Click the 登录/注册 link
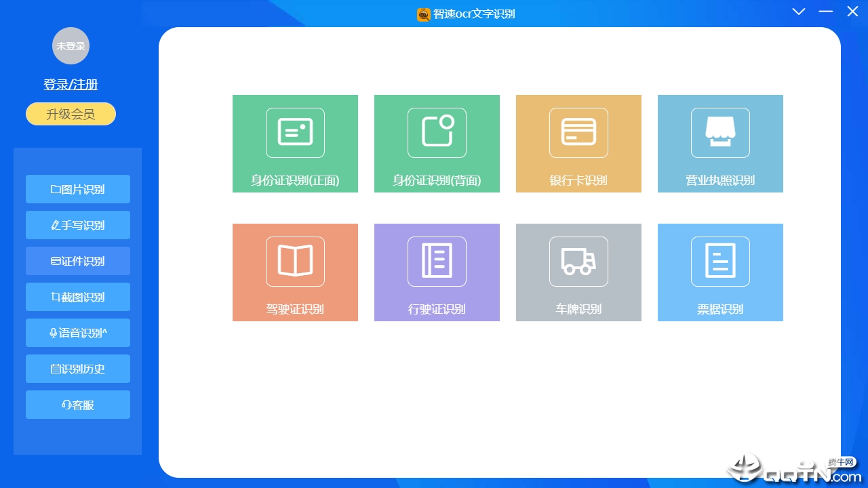 tap(71, 85)
